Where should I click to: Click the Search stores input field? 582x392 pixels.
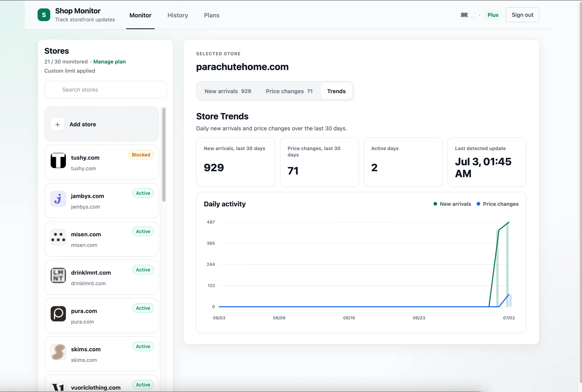[105, 89]
